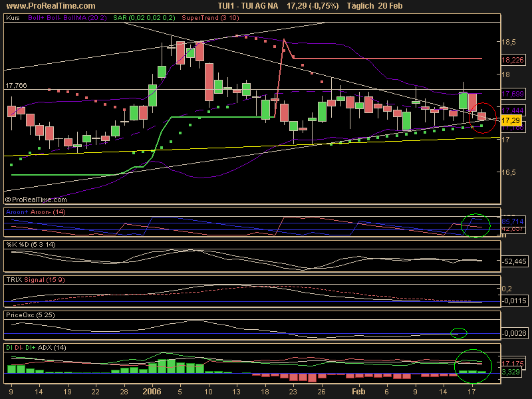Viewport: 532px width, 399px height.
Task: Click the -0,0028 PriceOsc value tag
Action: [x=514, y=333]
